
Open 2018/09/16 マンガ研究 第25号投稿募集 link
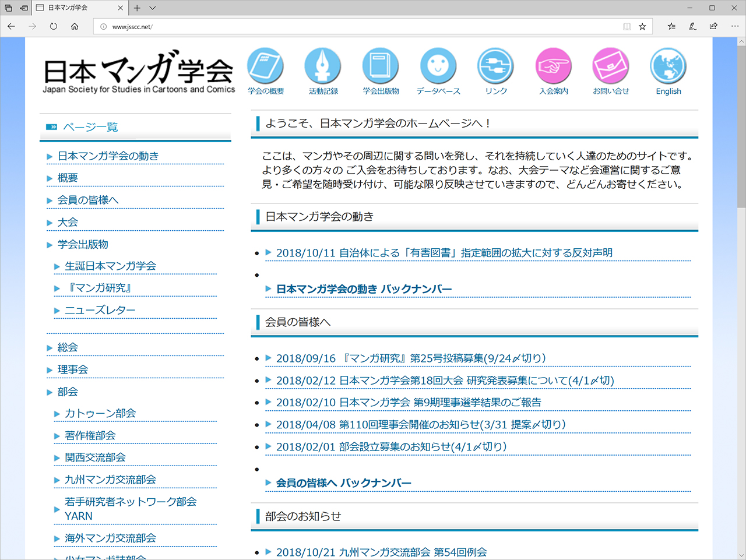(411, 358)
